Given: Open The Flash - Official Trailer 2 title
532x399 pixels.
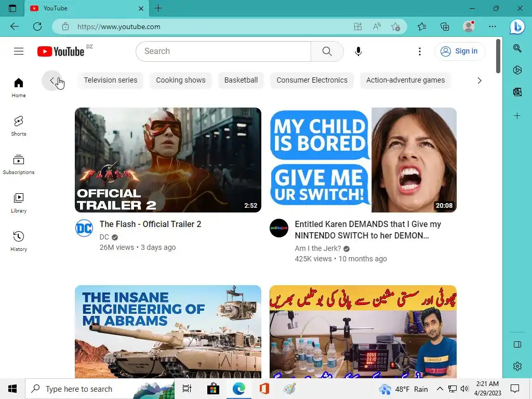Looking at the screenshot, I should click(x=150, y=224).
